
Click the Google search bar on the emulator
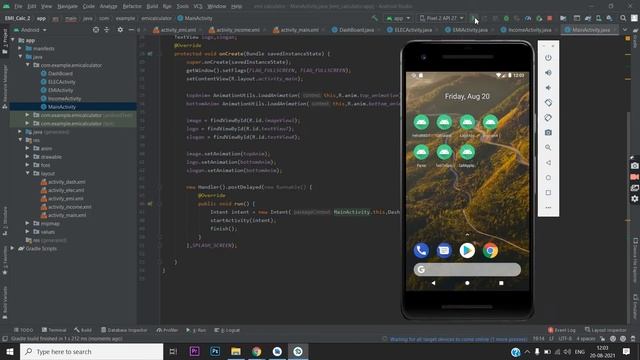(467, 269)
